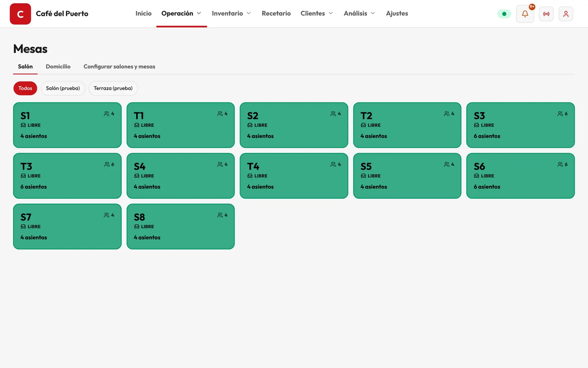The height and width of the screenshot is (368, 588).
Task: Click the seat icon beside LIBRE on S4
Action: tap(137, 176)
